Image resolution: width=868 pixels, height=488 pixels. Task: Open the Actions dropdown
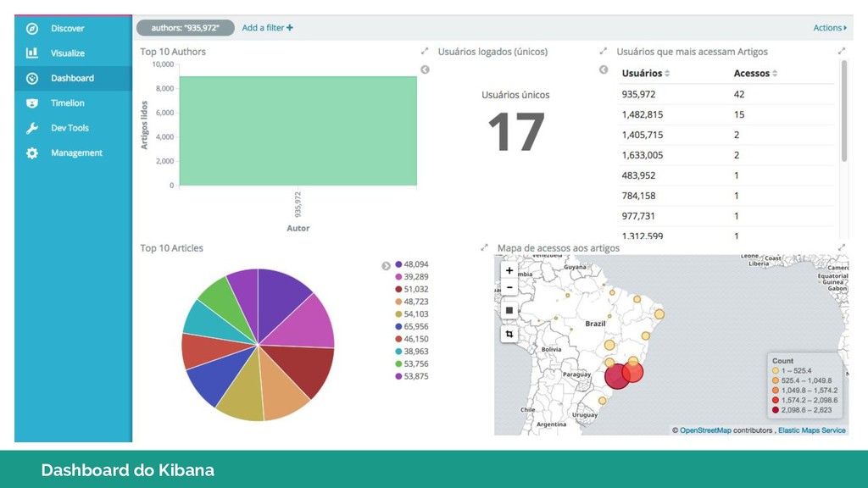[830, 28]
